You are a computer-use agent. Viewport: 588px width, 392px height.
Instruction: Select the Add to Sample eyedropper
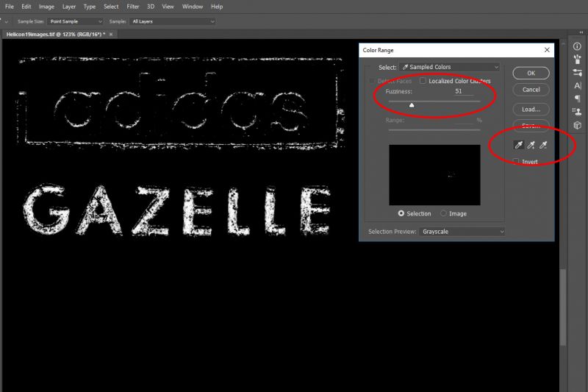tap(531, 145)
